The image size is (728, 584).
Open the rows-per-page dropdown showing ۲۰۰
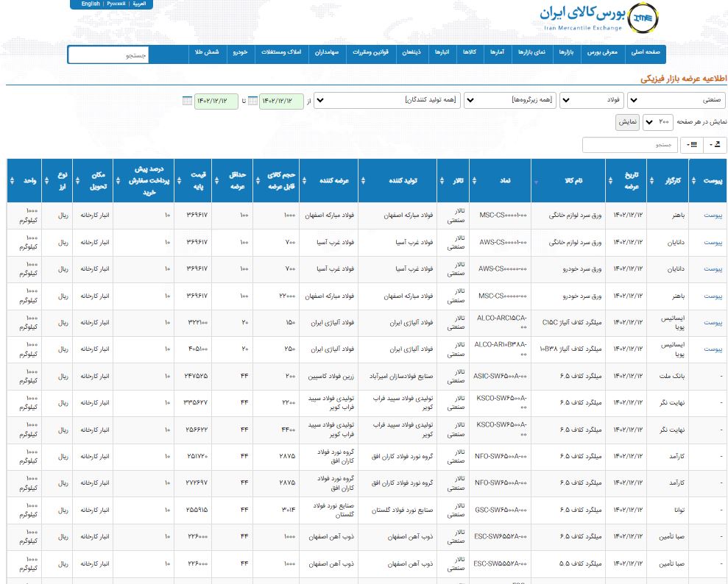658,122
